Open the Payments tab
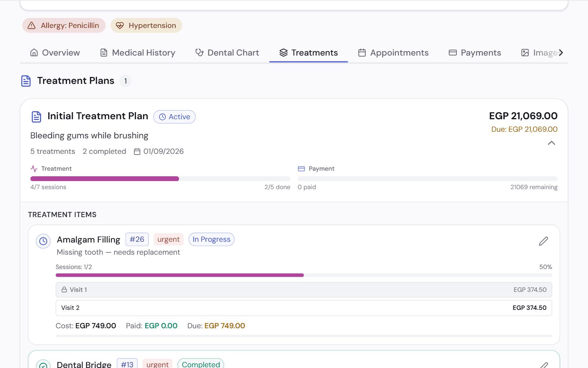 point(475,53)
